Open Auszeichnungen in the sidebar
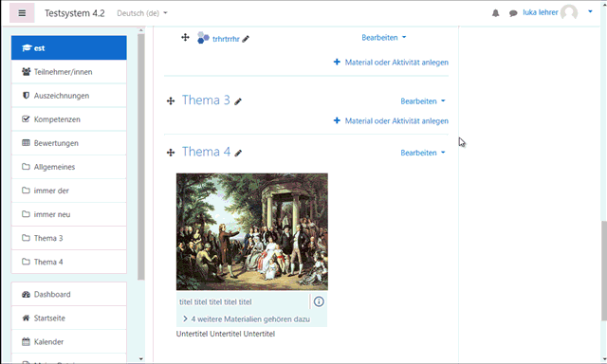This screenshot has height=364, width=607. click(69, 96)
